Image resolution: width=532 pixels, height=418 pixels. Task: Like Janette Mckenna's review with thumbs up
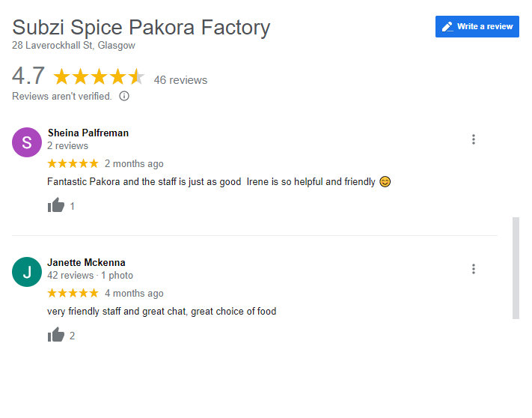(56, 336)
